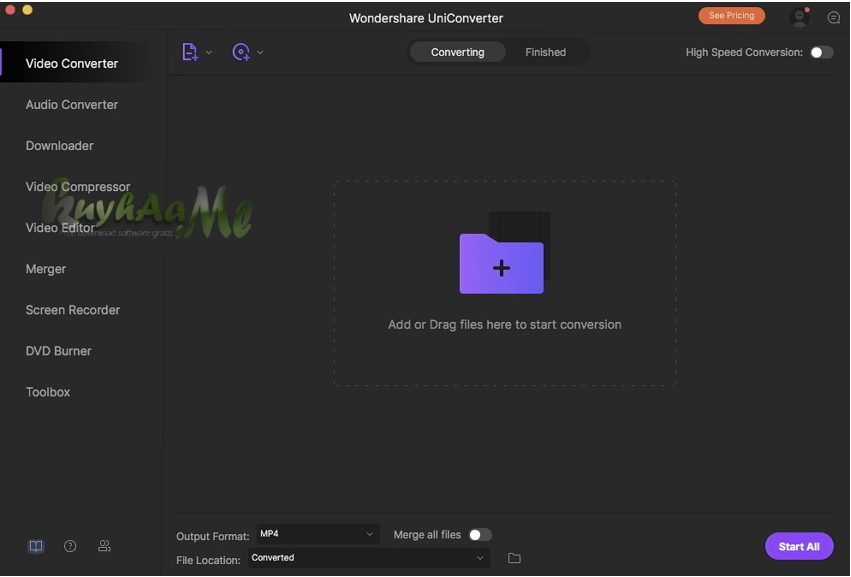Screen dimensions: 851x577
Task: Click the community users icon
Action: coord(104,546)
